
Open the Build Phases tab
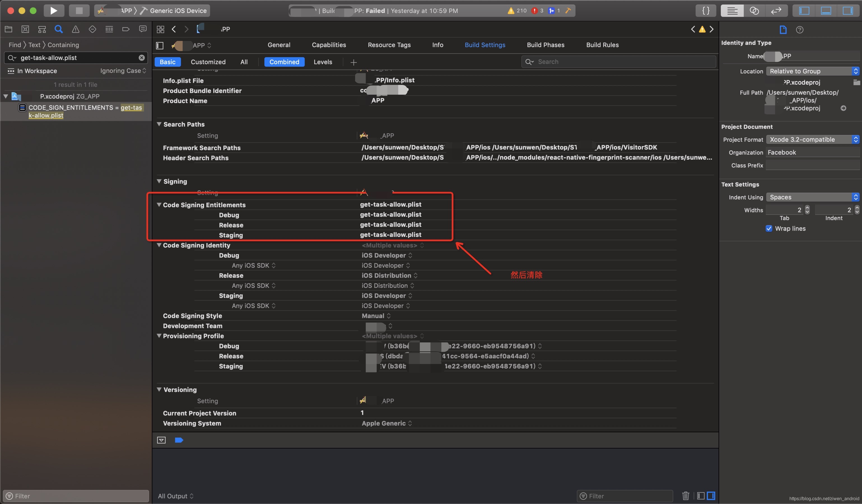[x=546, y=45]
